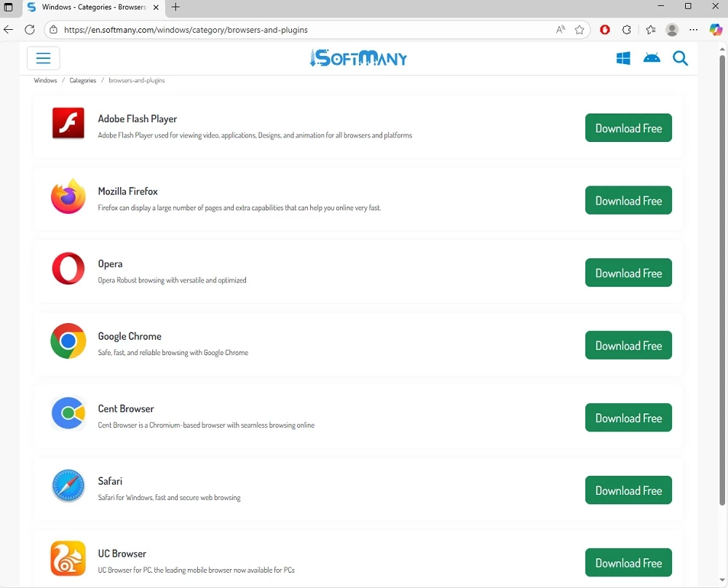Open site search via magnifier icon
728x588 pixels.
(x=680, y=58)
